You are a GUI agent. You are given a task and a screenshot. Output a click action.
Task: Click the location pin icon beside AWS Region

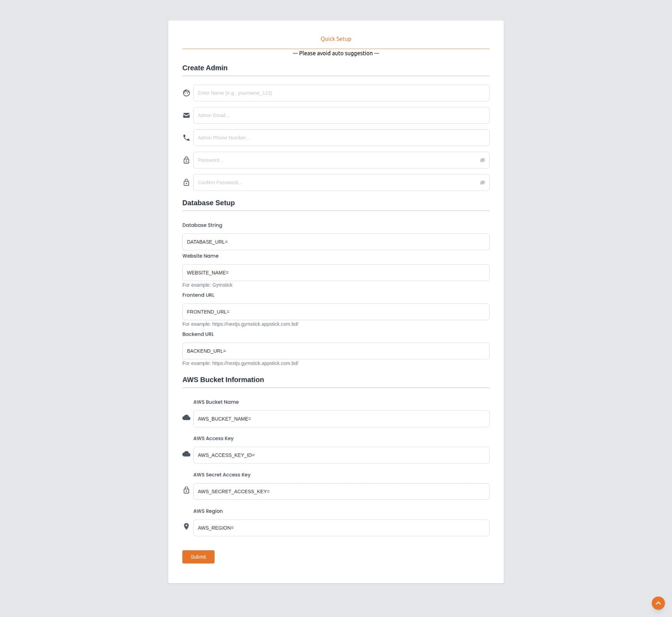186,526
